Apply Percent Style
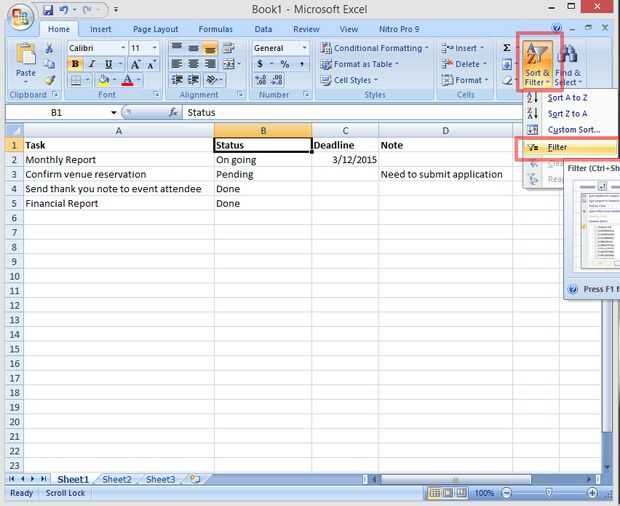Image resolution: width=620 pixels, height=506 pixels. click(x=285, y=64)
